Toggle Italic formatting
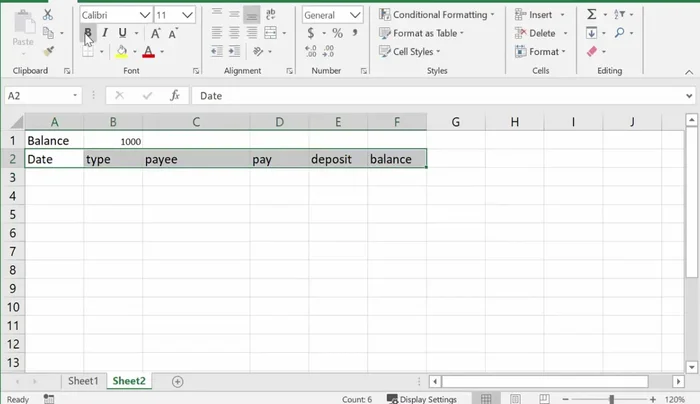Screen dimensions: 700x404 (x=105, y=33)
